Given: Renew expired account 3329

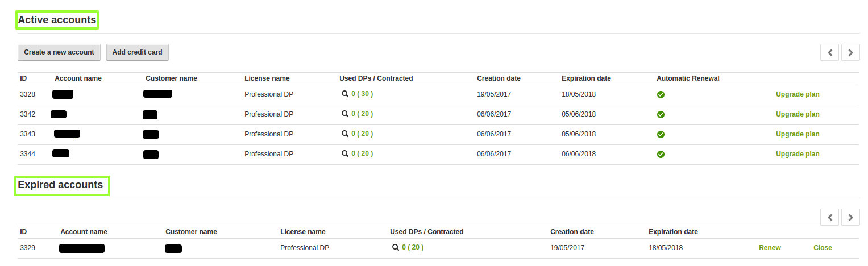Looking at the screenshot, I should (x=770, y=248).
